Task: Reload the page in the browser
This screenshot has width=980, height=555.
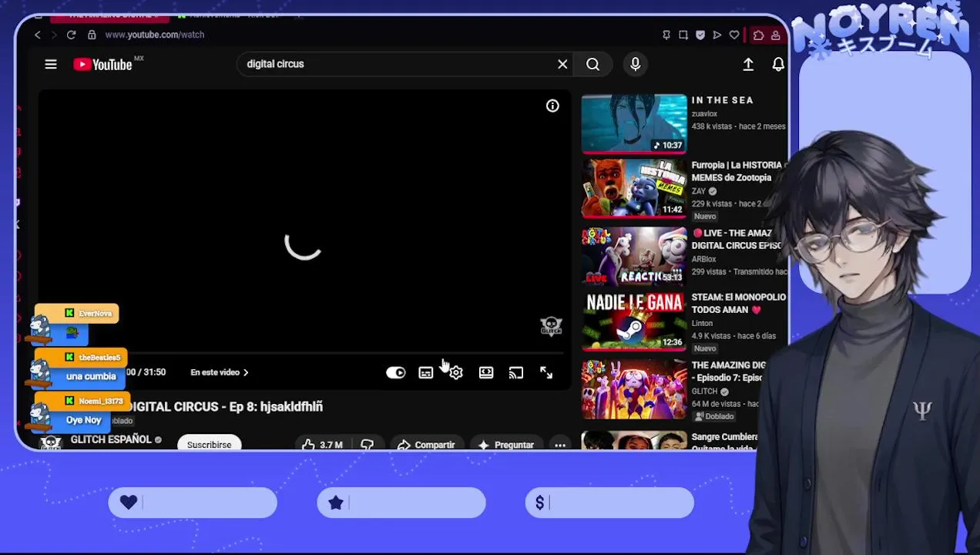Action: coord(71,35)
